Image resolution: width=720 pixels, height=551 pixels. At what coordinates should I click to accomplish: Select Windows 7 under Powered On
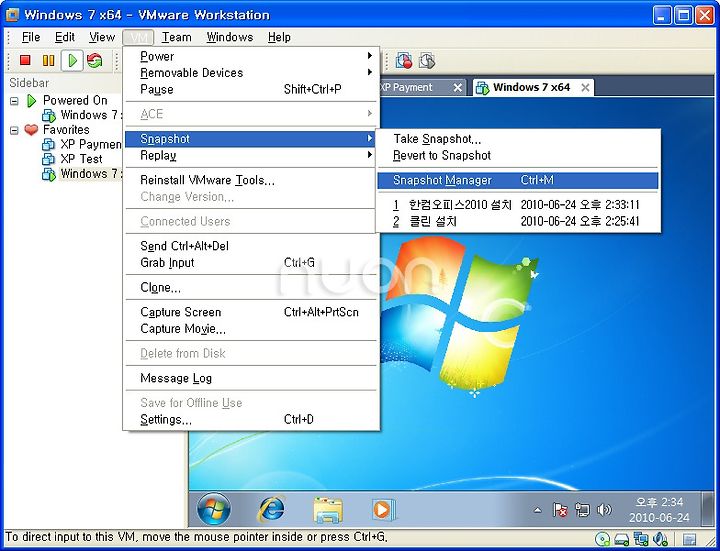(82, 115)
